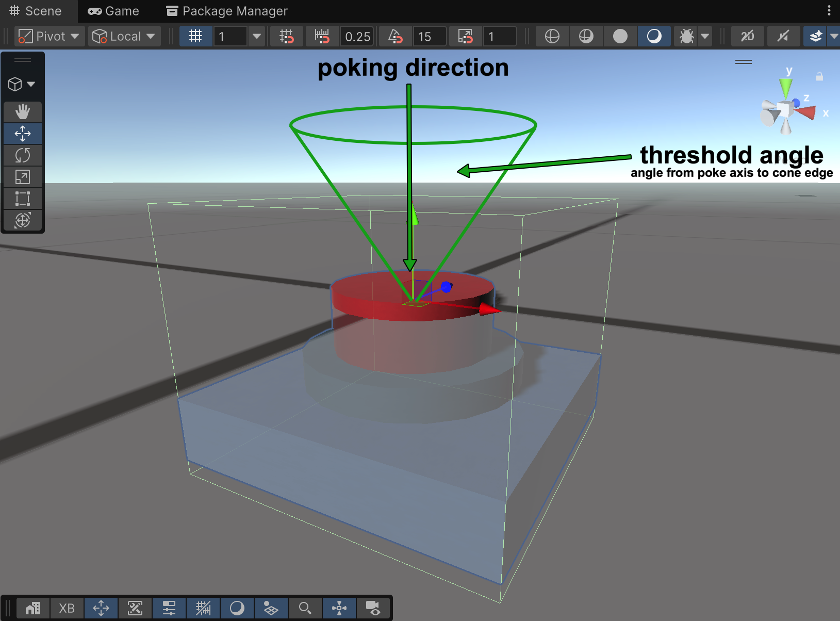This screenshot has width=840, height=621.
Task: Select the Shaded draw mode icon
Action: (x=654, y=36)
